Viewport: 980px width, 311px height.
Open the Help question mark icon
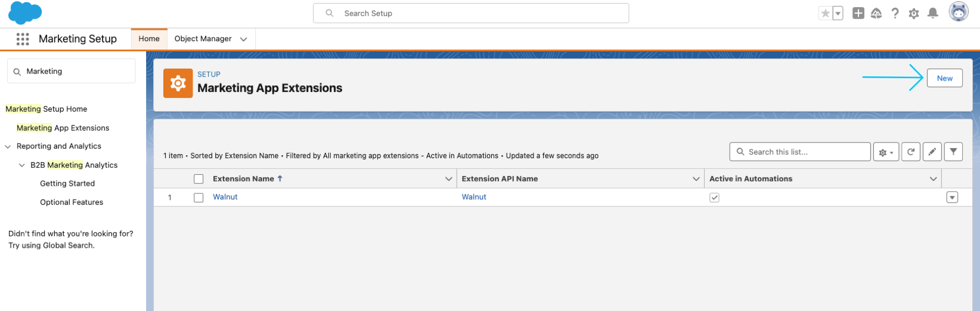click(895, 13)
